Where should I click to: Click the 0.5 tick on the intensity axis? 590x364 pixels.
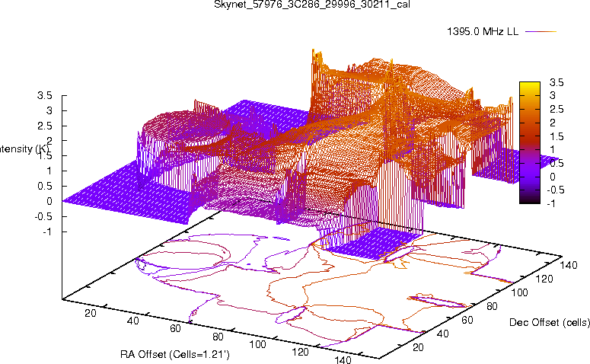point(44,187)
